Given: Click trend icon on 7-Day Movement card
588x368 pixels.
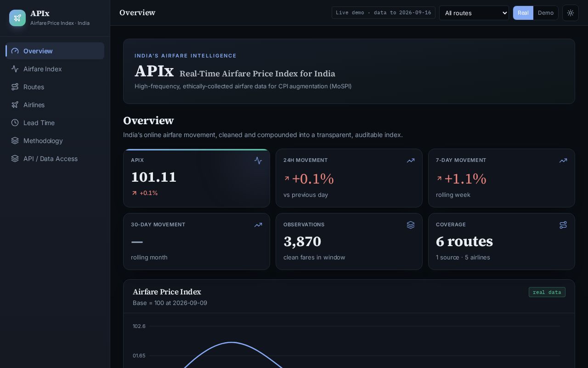Looking at the screenshot, I should click(x=563, y=161).
